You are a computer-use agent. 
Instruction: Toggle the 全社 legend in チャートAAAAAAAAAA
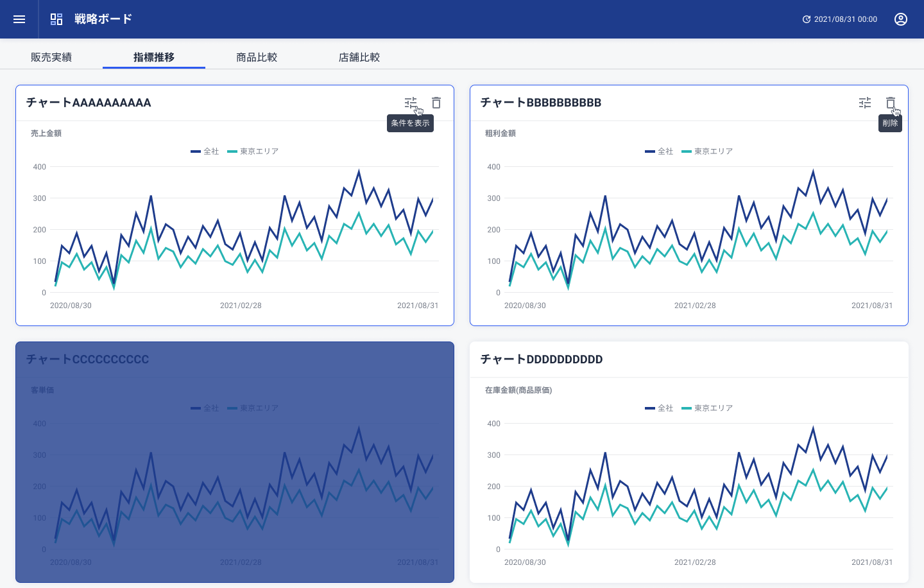click(x=205, y=151)
